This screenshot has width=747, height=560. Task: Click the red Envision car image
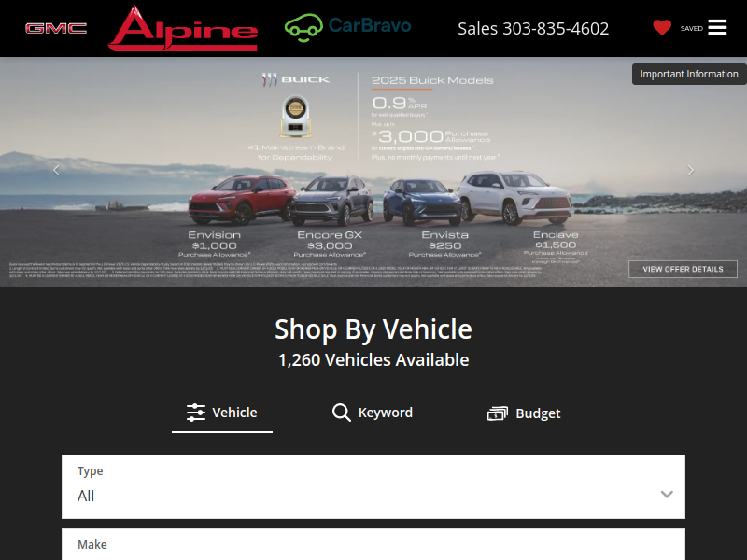228,200
